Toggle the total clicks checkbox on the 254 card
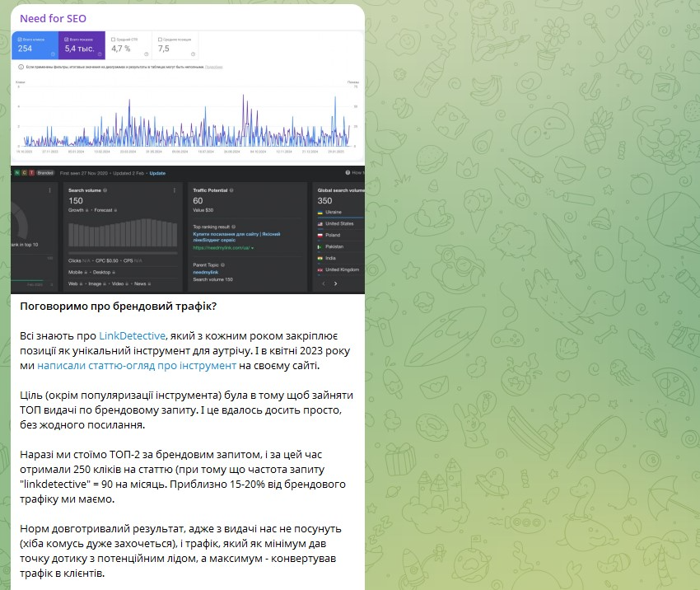 tap(20, 40)
